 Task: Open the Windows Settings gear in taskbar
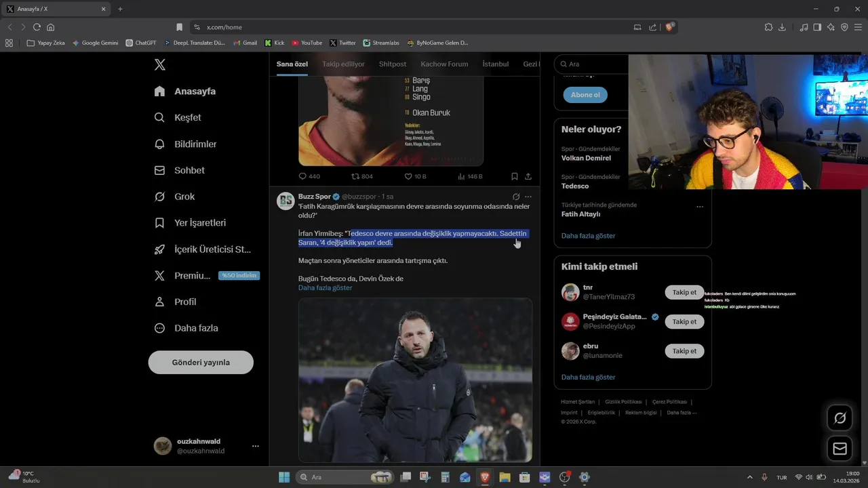click(585, 477)
